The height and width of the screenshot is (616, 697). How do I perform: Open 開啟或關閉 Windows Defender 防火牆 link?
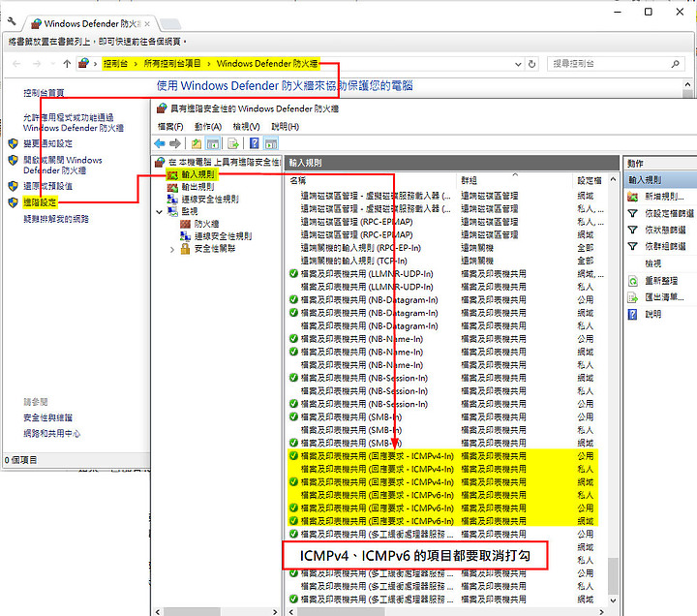[x=63, y=165]
